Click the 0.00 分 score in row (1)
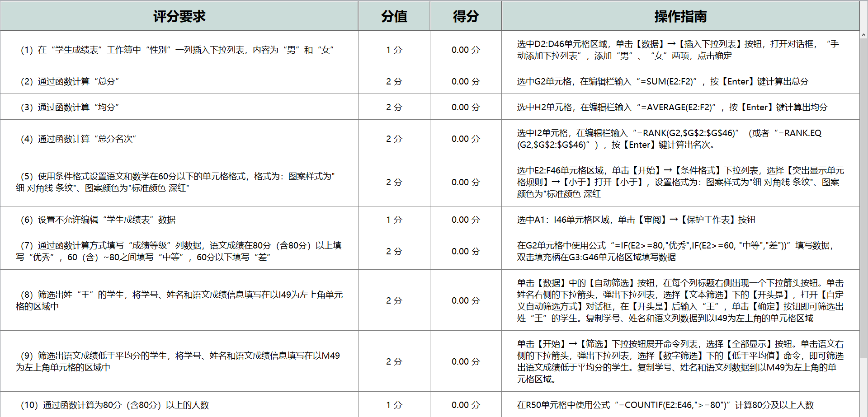 click(466, 50)
